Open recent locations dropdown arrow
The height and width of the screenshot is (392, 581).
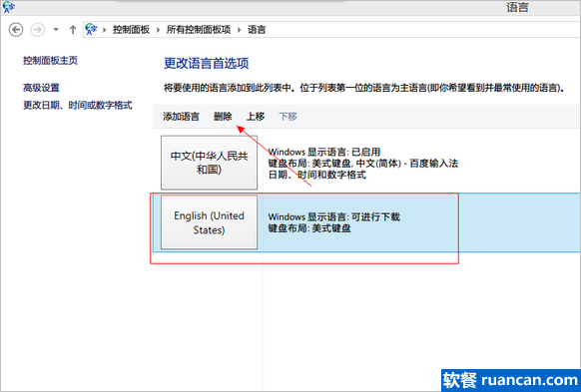coord(56,30)
